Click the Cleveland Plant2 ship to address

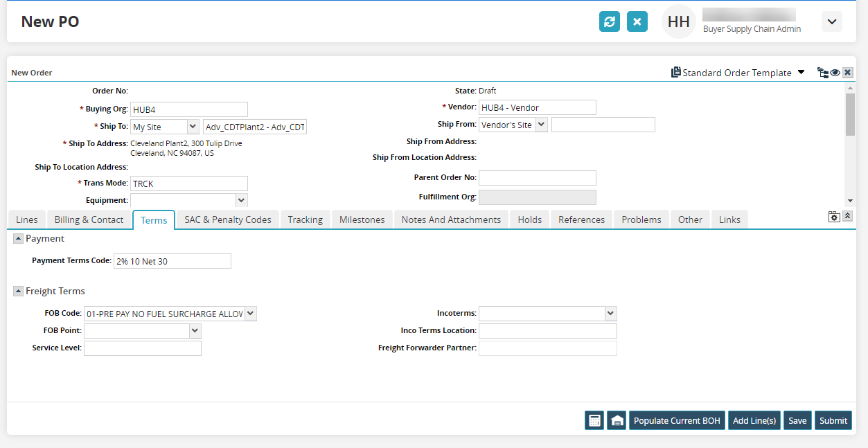click(x=186, y=148)
